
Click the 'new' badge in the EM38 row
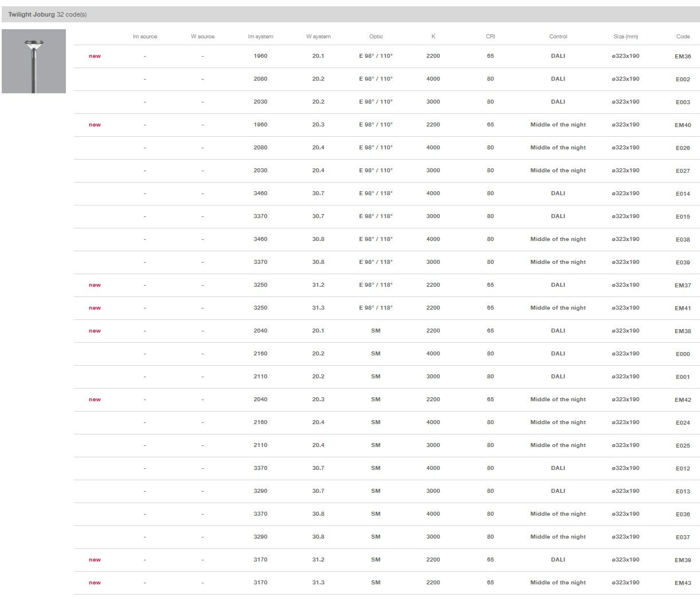(x=95, y=331)
